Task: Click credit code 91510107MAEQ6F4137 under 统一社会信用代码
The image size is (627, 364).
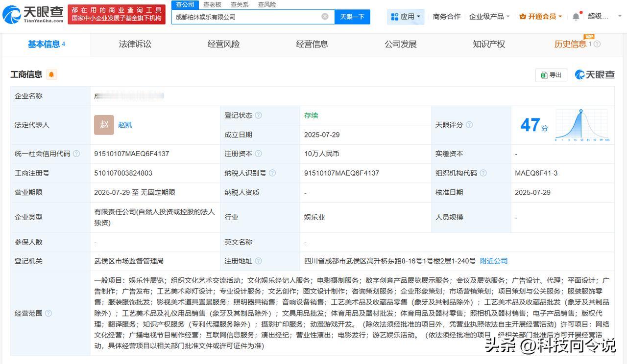Action: [x=131, y=154]
